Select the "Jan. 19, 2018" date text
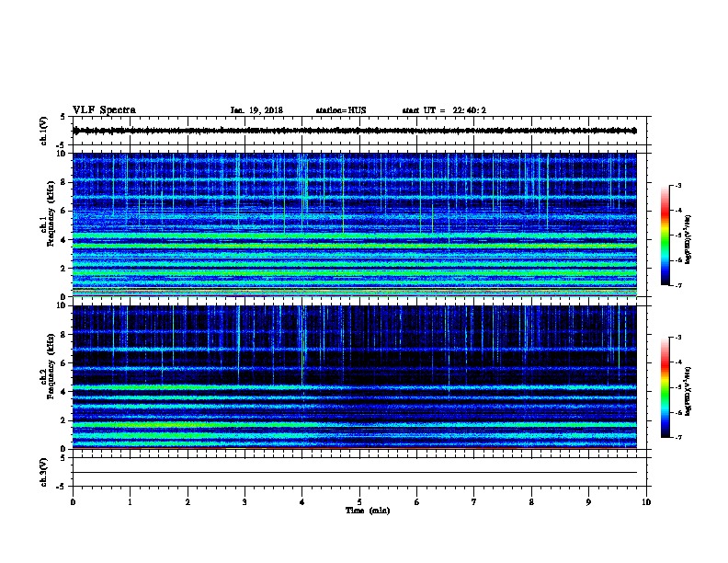The width and height of the screenshot is (728, 563). (x=256, y=110)
